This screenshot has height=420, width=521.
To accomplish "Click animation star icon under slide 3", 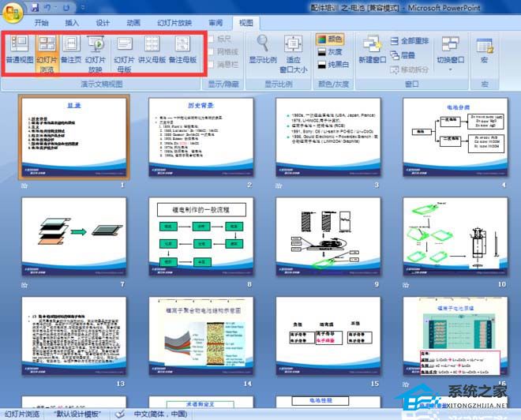I will 279,186.
